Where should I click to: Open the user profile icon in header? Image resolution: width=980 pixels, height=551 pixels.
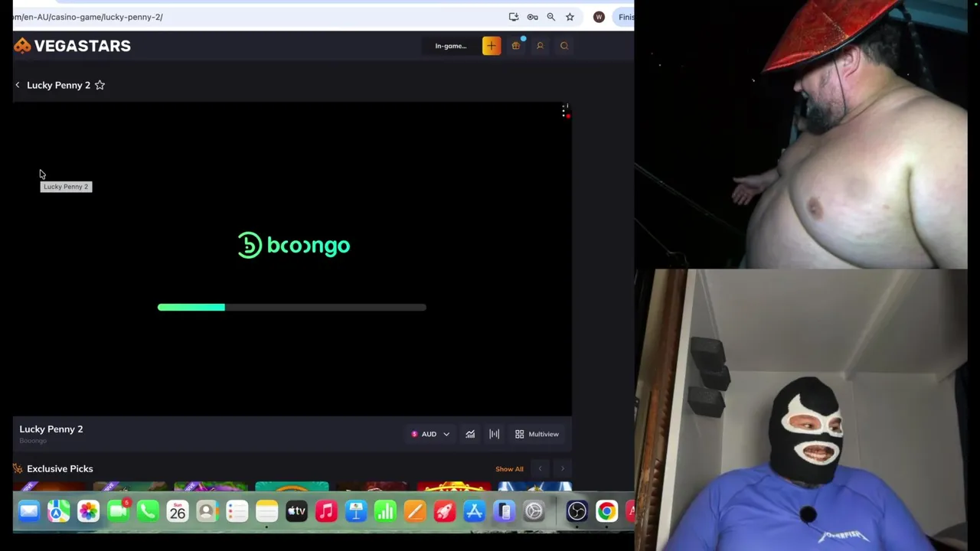pyautogui.click(x=540, y=46)
